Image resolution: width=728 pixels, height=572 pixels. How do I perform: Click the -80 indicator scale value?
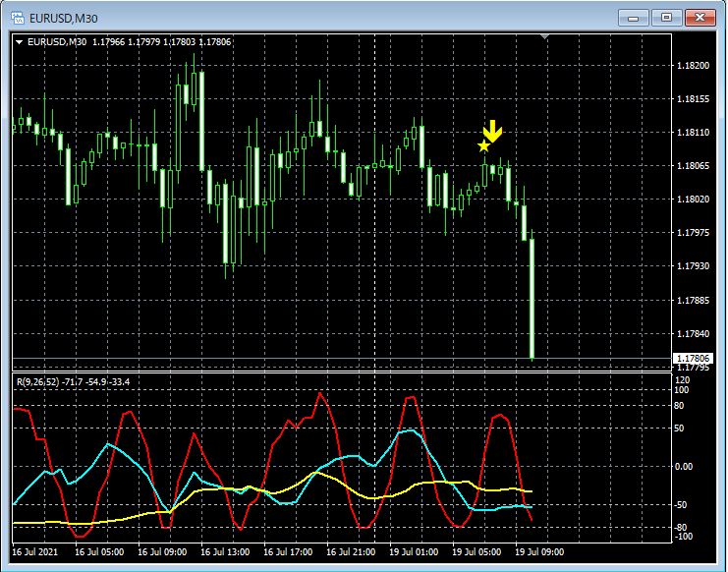click(x=680, y=528)
